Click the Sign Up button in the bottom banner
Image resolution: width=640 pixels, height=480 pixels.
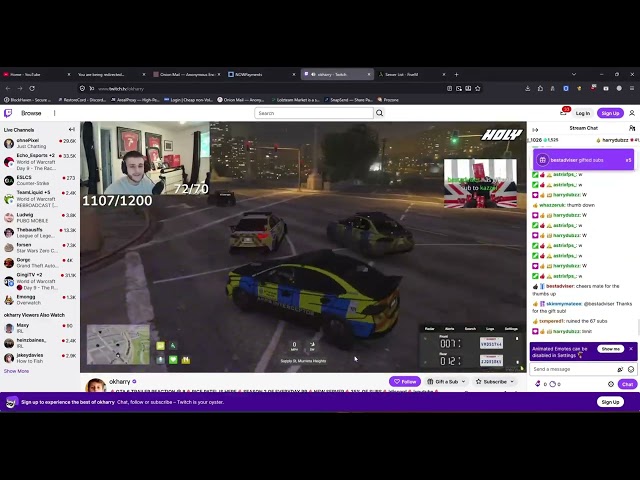point(610,402)
